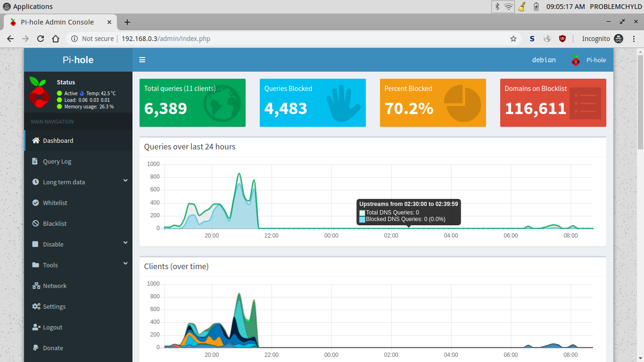Open the Bluetooth tray icon
644x362 pixels.
497,7
